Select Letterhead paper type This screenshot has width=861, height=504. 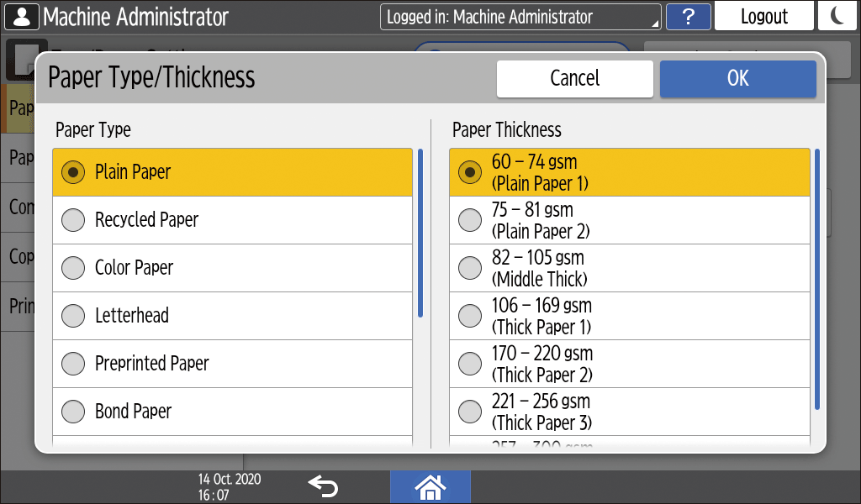74,316
